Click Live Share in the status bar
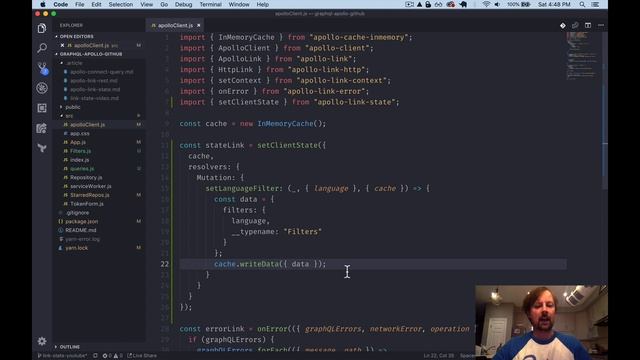The height and width of the screenshot is (360, 640). pos(142,356)
